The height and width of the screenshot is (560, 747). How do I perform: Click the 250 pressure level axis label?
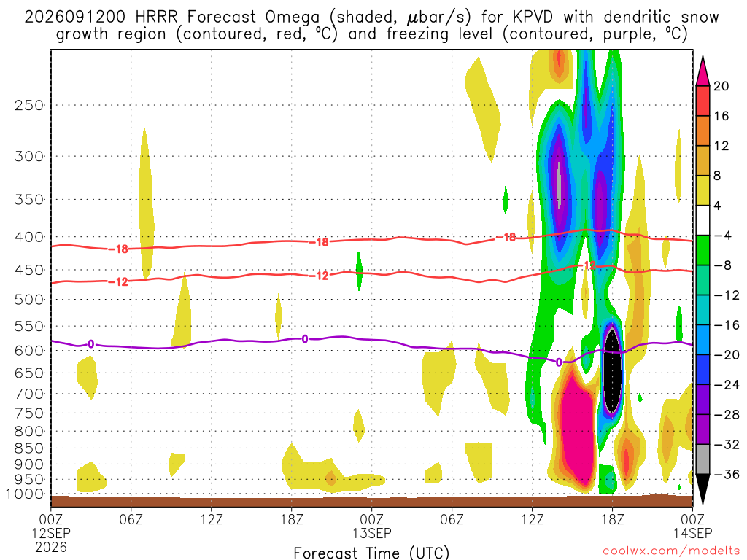coord(29,105)
